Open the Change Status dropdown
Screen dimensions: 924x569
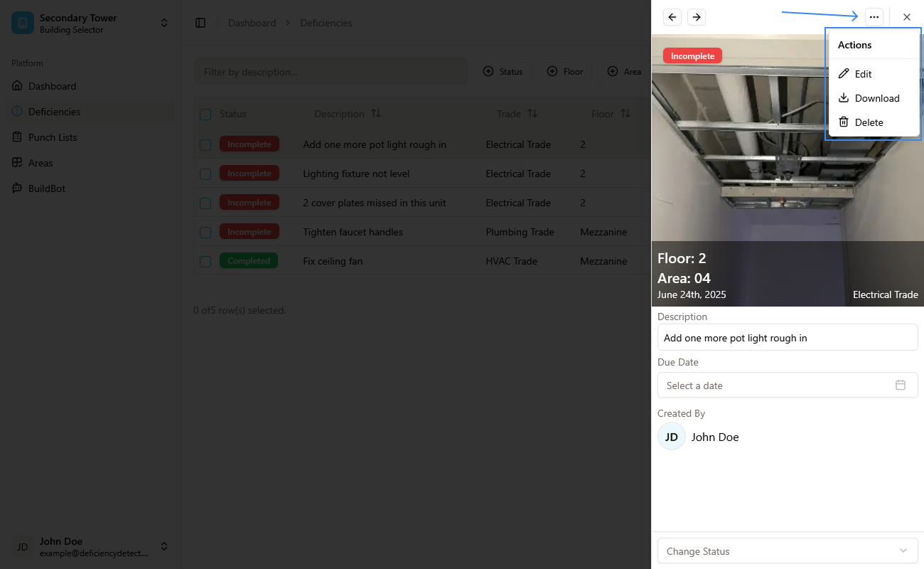788,551
